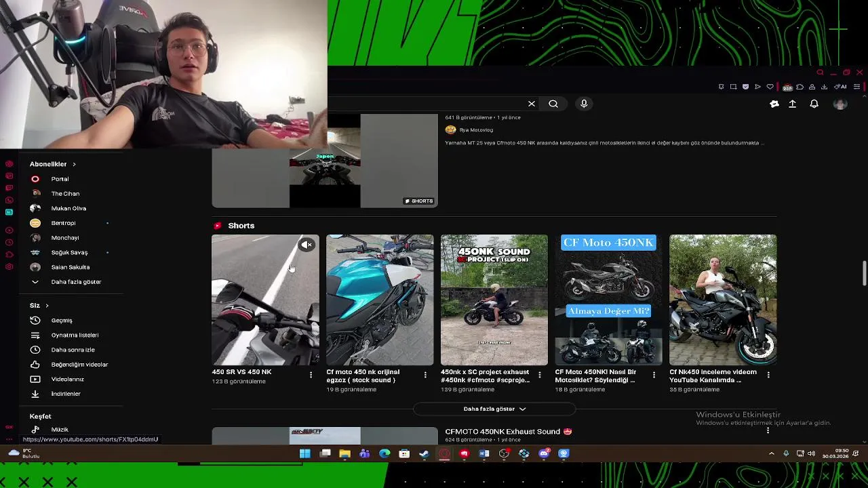Open options for 'Cf moto 450 nk orijinal egzoz' short
Screen dimensions: 868x488
pyautogui.click(x=425, y=375)
